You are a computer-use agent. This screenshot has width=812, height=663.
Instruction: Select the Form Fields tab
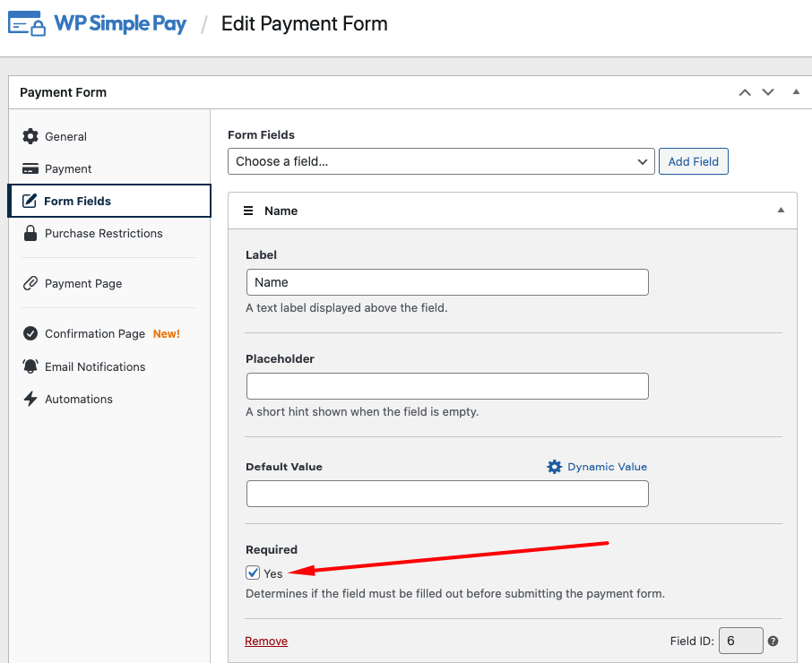[78, 201]
